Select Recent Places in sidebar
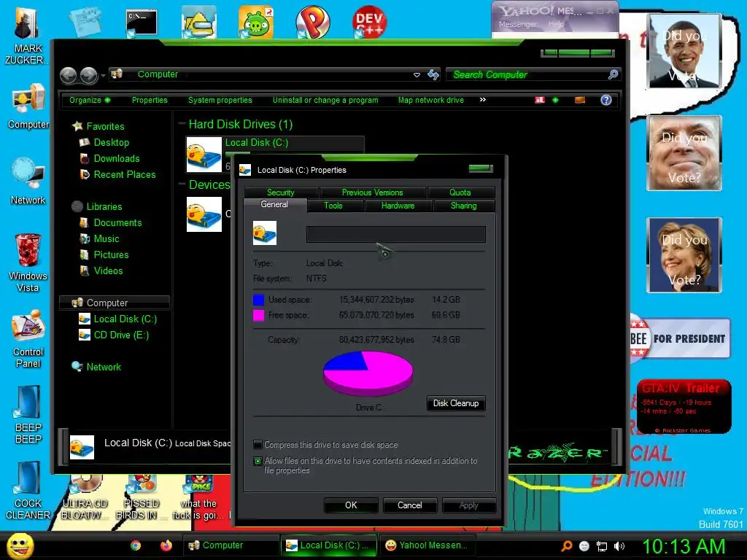747x560 pixels. click(125, 175)
